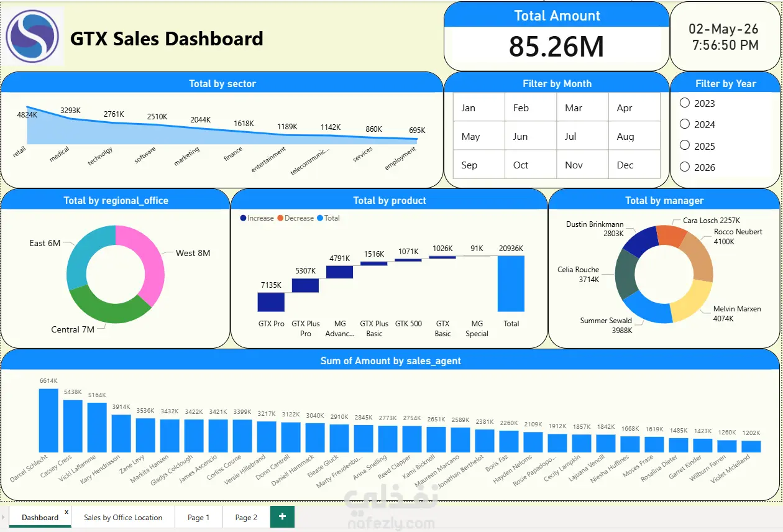Click the page navigation arrow at bottom left
783x532 pixels.
point(4,517)
